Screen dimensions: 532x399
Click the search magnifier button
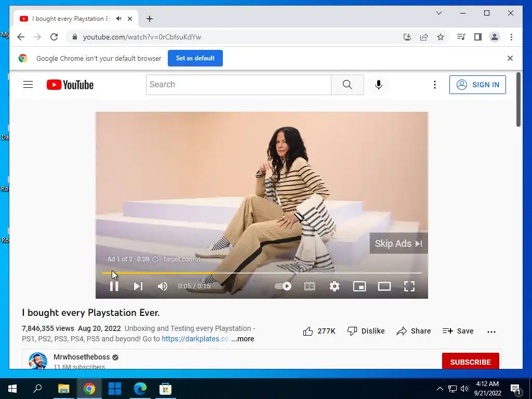tap(348, 85)
